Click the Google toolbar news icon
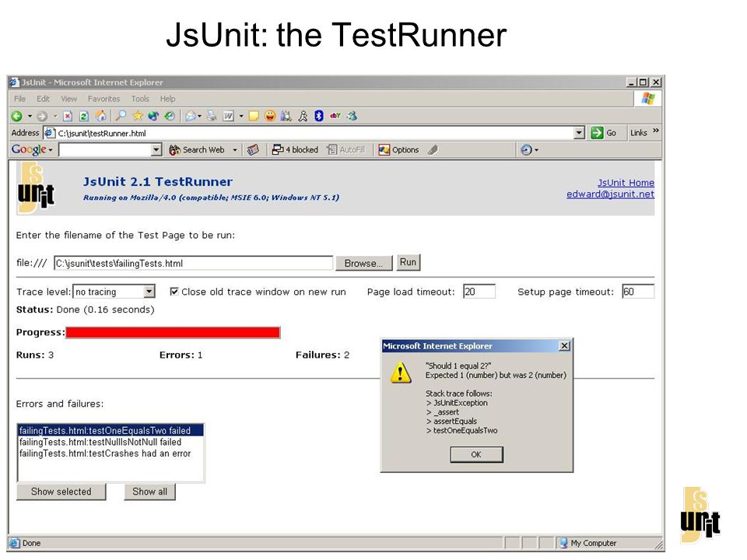Screen dimensions: 747x560 [x=253, y=150]
